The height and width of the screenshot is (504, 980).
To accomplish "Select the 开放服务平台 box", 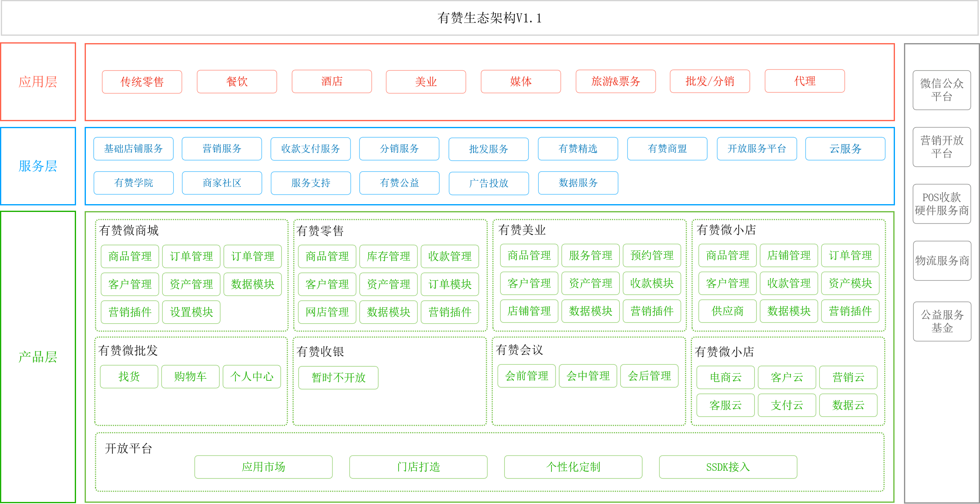I will pos(756,149).
